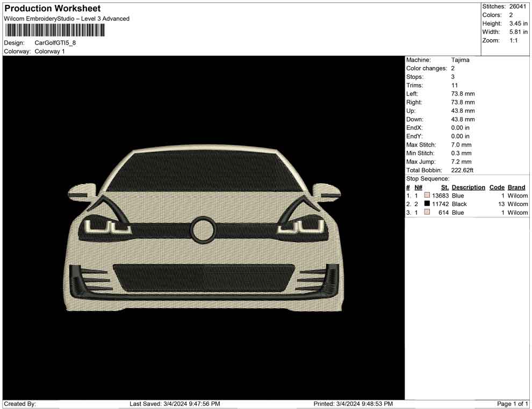This screenshot has width=532, height=409.
Task: Click the car's left side mirror
Action: (x=82, y=192)
